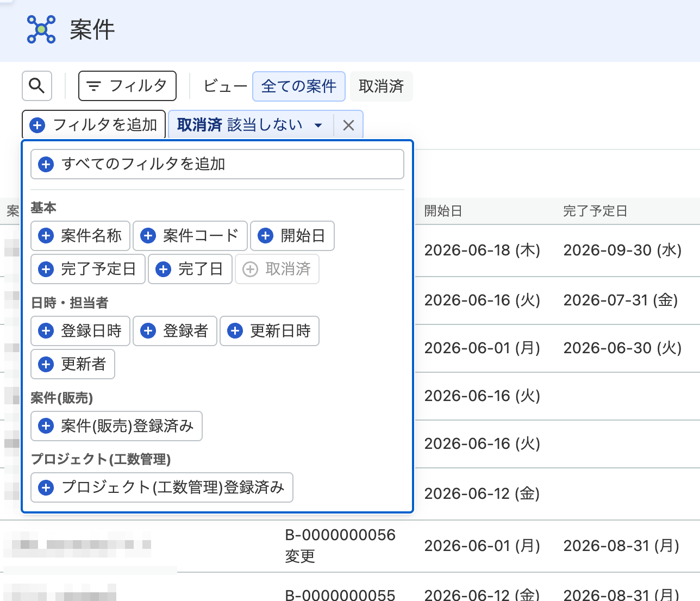Click フィルタを追加 button

(93, 125)
